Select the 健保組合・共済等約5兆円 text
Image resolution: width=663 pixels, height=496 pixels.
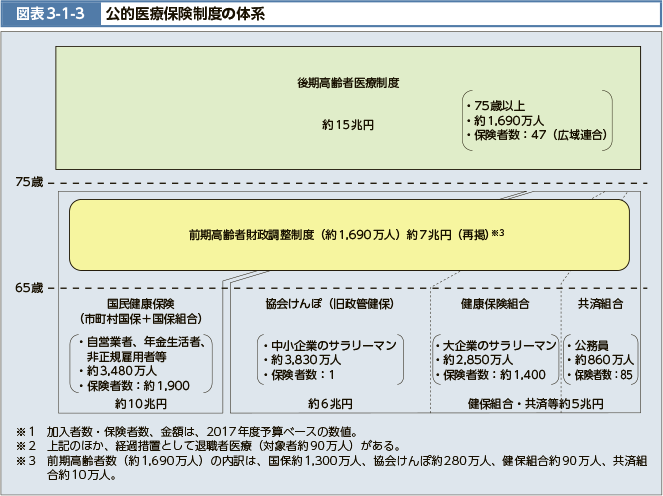pyautogui.click(x=535, y=403)
